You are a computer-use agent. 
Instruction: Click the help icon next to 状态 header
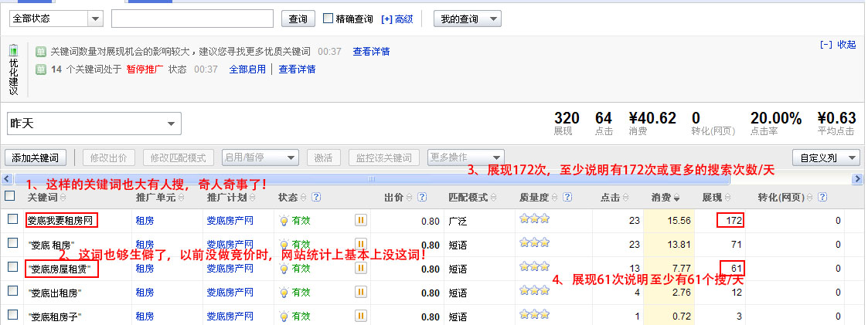317,197
